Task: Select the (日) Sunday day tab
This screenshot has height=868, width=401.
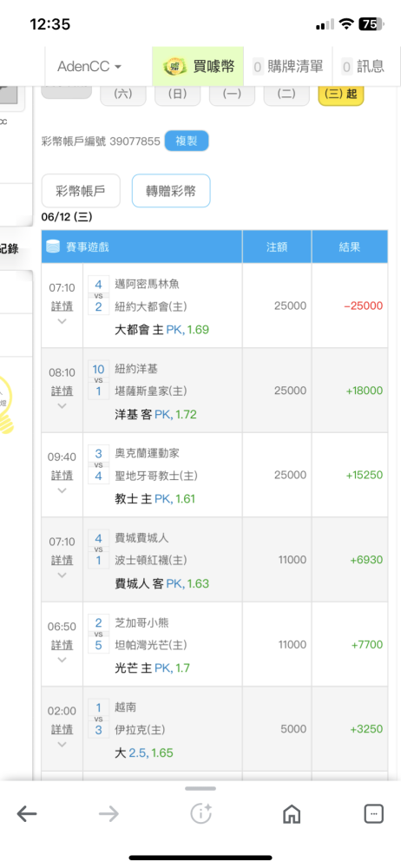Action: pyautogui.click(x=177, y=94)
